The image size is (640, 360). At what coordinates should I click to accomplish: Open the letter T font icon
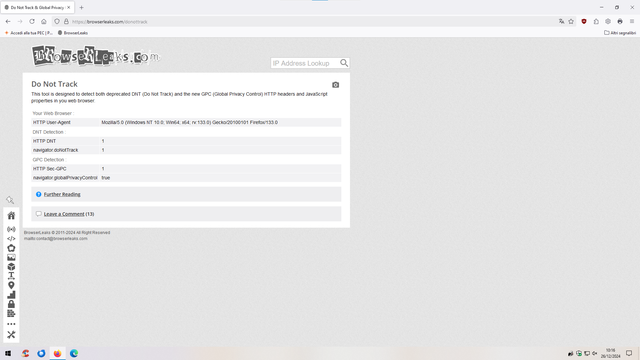[x=11, y=276]
